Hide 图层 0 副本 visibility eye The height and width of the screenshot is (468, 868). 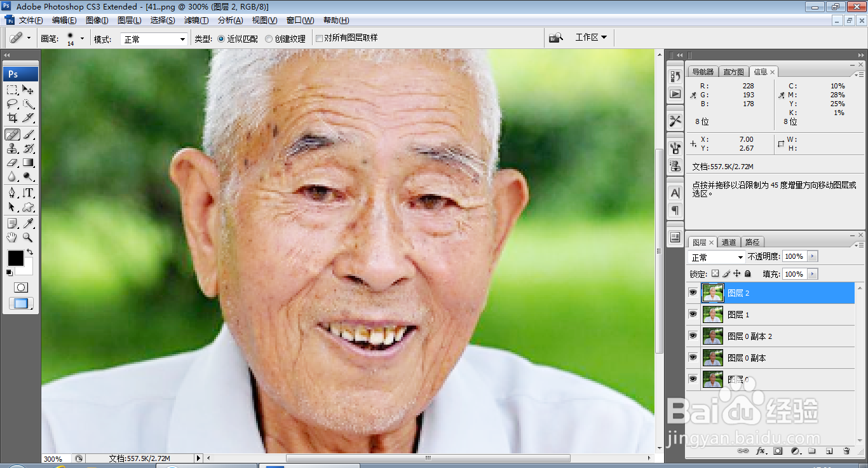coord(693,358)
